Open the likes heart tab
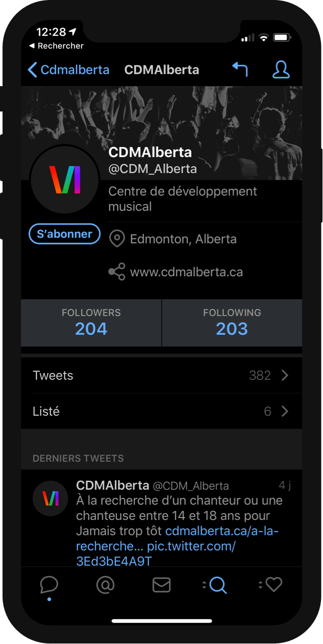 273,584
